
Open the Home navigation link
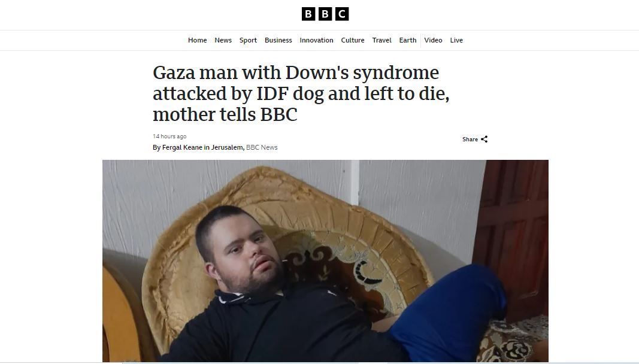197,40
